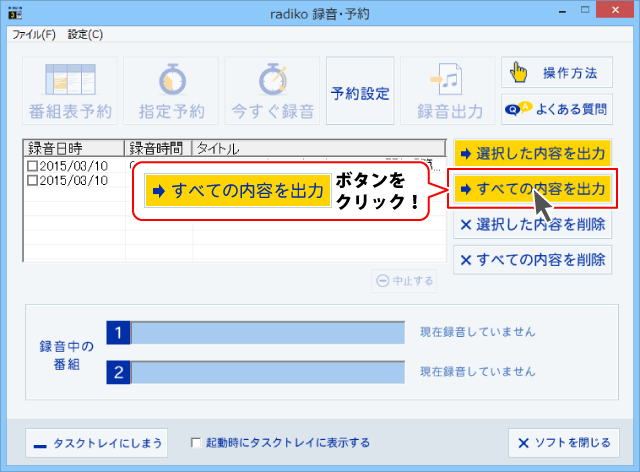Screen dimensions: 640x472
Task: Click slot 1 status 現在録音していません
Action: [478, 332]
